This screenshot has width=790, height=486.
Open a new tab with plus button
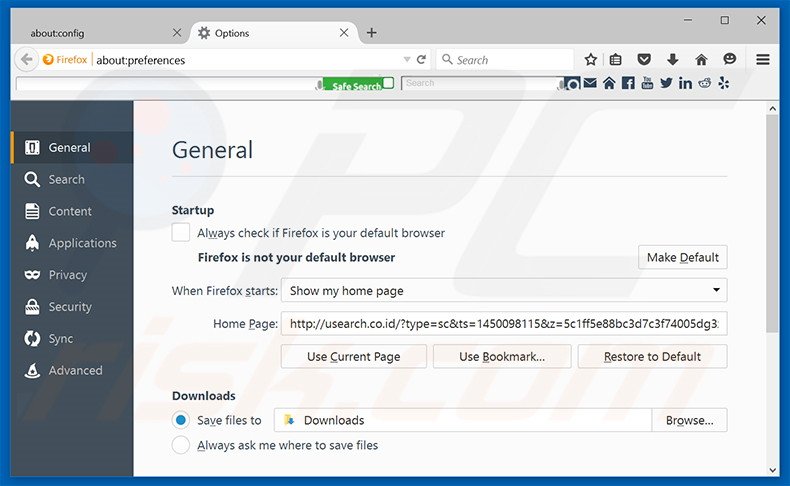[371, 33]
